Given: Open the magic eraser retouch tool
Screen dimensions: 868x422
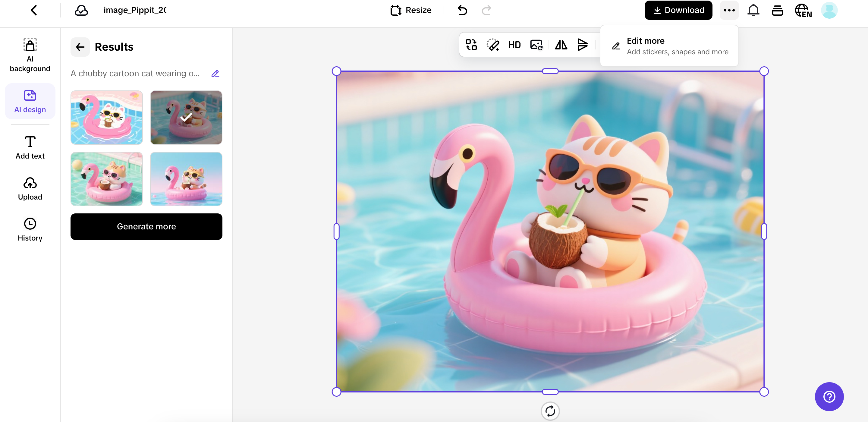Looking at the screenshot, I should tap(493, 45).
